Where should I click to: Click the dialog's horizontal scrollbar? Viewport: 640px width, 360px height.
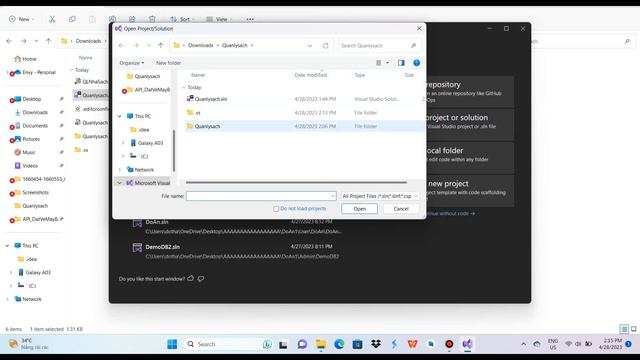(x=296, y=182)
